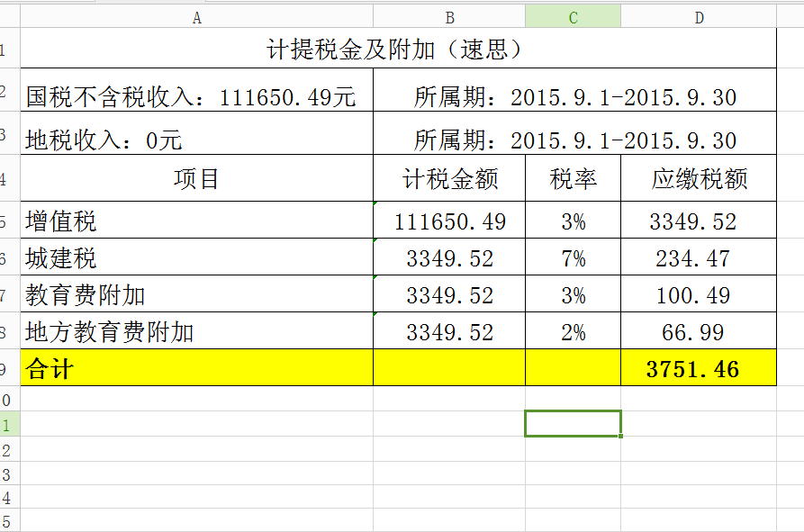
Task: Select column B header
Action: [449, 16]
